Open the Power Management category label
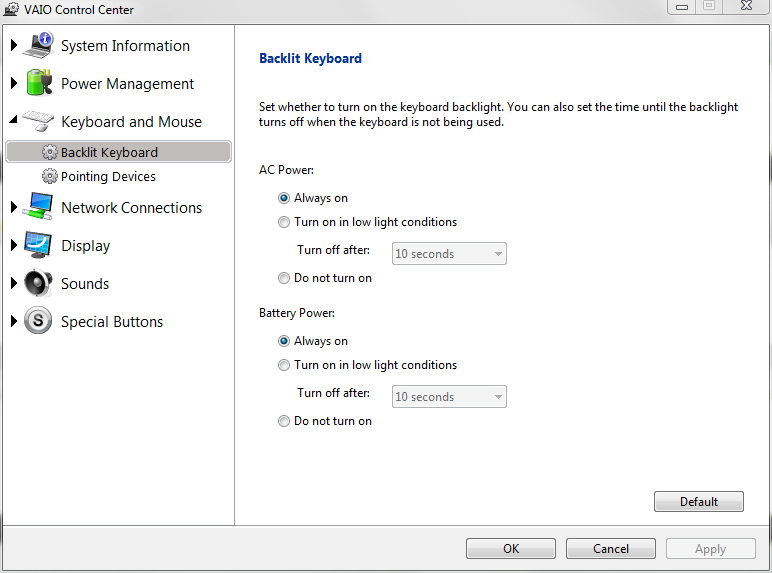The image size is (772, 573). [x=127, y=84]
